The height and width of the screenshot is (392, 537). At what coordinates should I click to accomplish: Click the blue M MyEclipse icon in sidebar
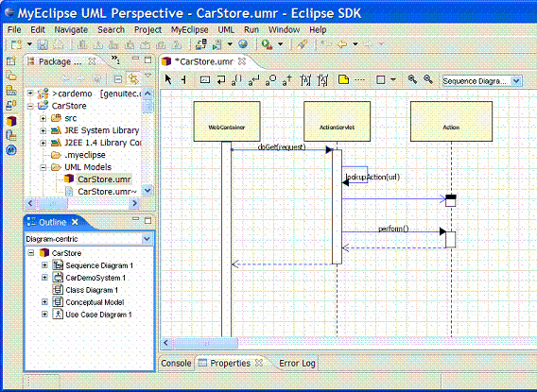point(11,150)
